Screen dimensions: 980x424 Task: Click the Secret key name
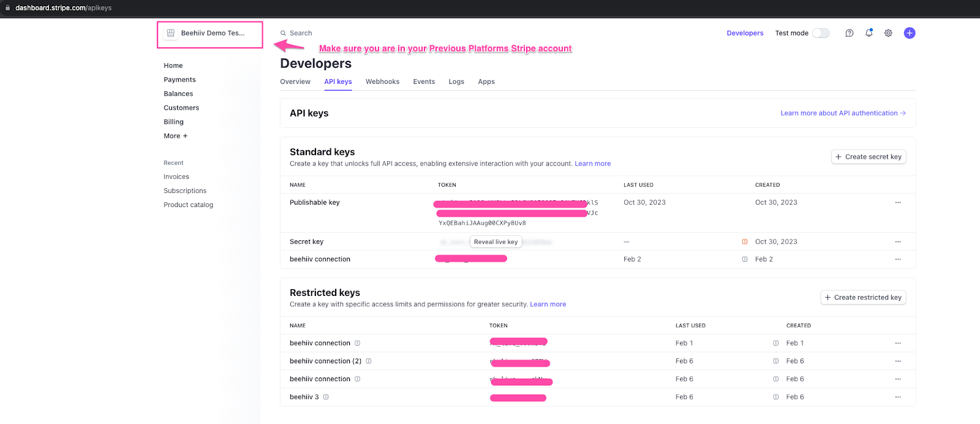click(x=306, y=242)
